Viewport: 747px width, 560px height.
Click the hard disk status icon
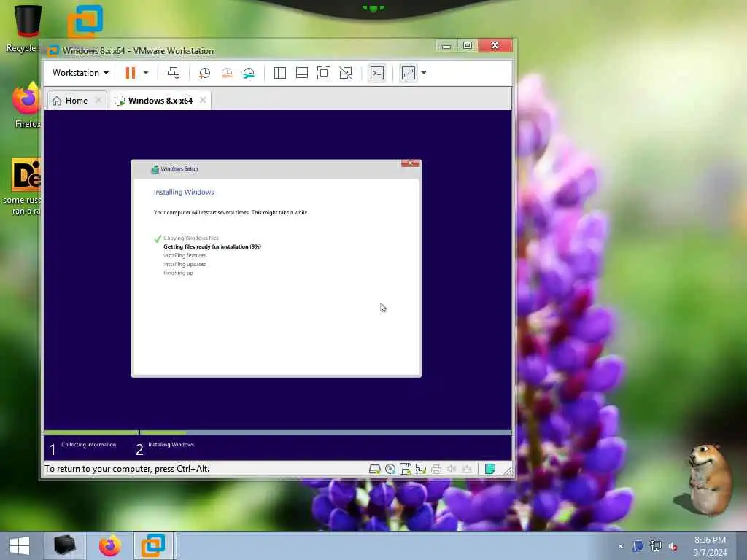[x=374, y=469]
